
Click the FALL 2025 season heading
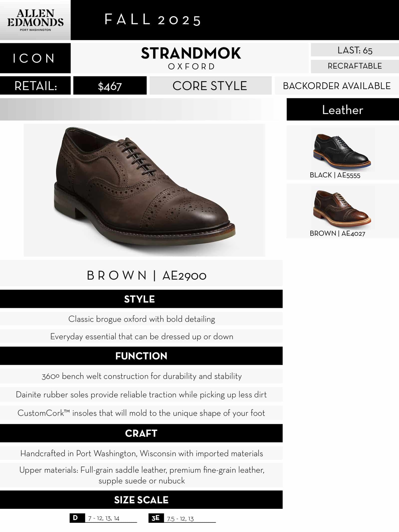pyautogui.click(x=153, y=20)
